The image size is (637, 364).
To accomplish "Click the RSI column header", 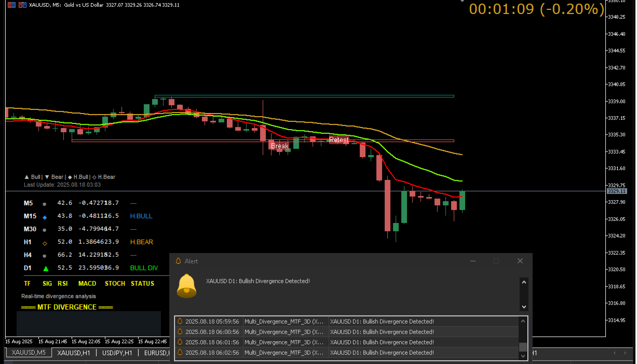I will coord(63,284).
